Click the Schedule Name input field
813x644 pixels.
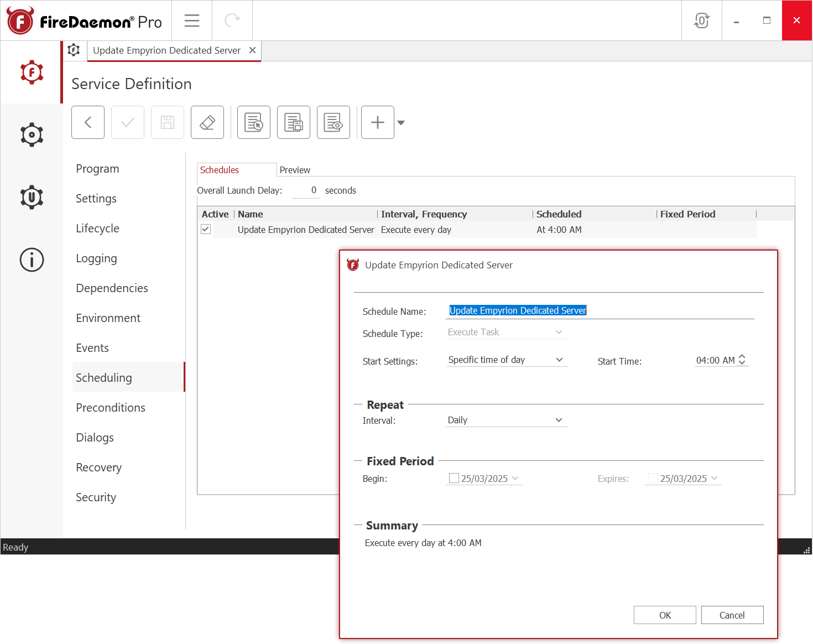click(x=600, y=311)
